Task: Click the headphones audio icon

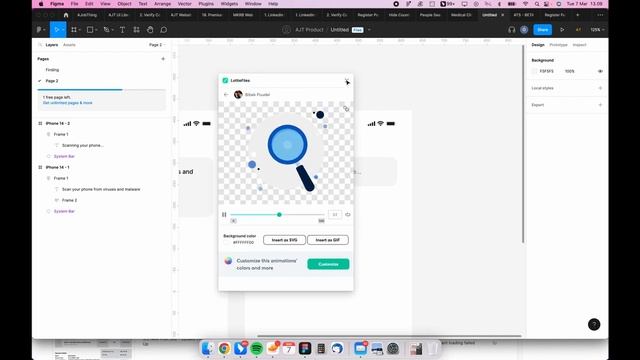Action: pyautogui.click(x=511, y=30)
